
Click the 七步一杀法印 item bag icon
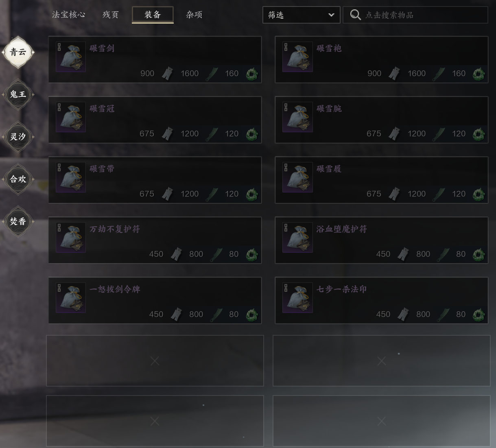pyautogui.click(x=298, y=298)
